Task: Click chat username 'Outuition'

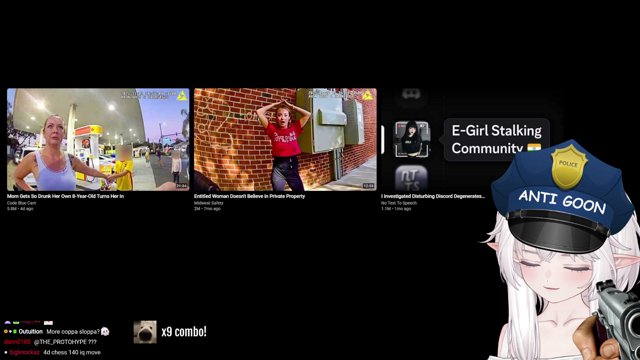Action: [31, 332]
